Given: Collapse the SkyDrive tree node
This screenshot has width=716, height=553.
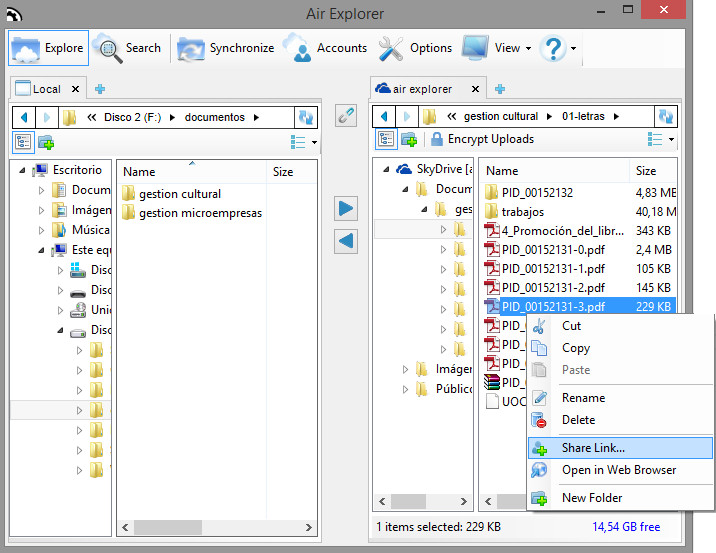Looking at the screenshot, I should click(x=386, y=169).
